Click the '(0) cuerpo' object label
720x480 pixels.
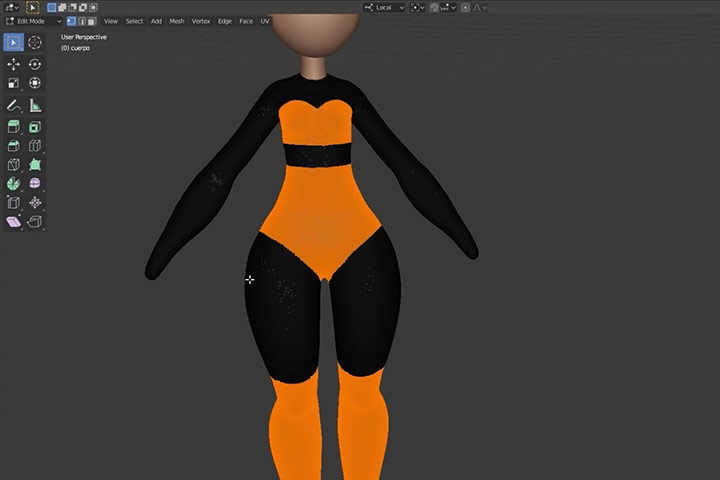point(75,48)
